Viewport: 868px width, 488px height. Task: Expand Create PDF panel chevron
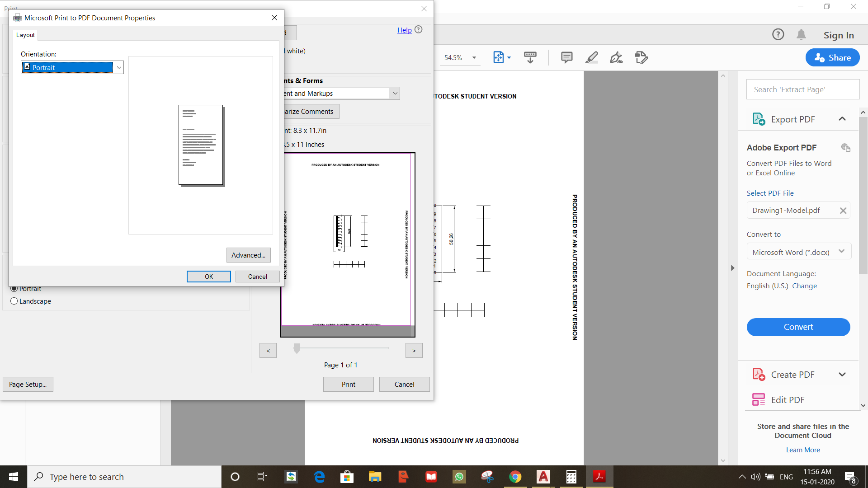(843, 374)
